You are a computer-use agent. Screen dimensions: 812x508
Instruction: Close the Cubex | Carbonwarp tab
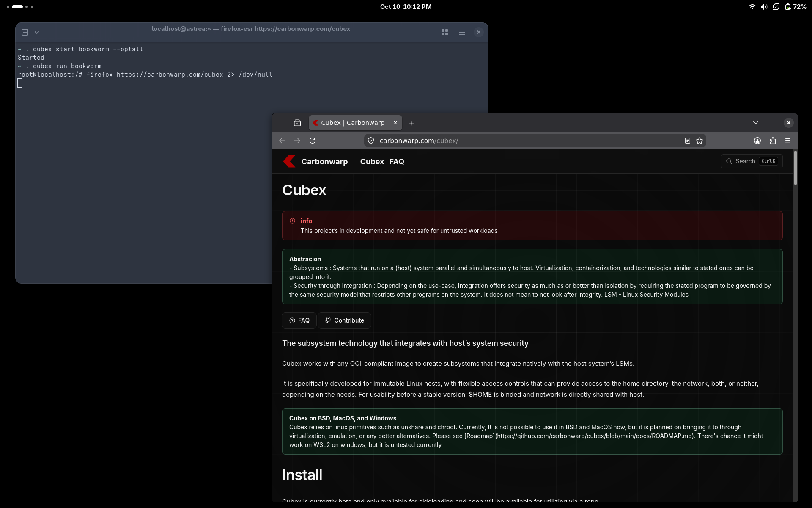coord(395,123)
